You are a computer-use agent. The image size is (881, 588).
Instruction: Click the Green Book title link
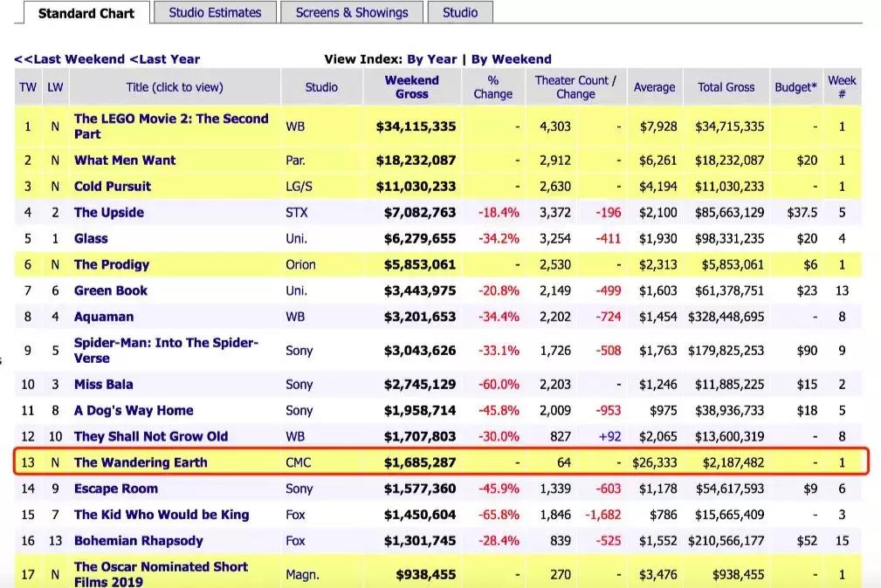click(111, 291)
